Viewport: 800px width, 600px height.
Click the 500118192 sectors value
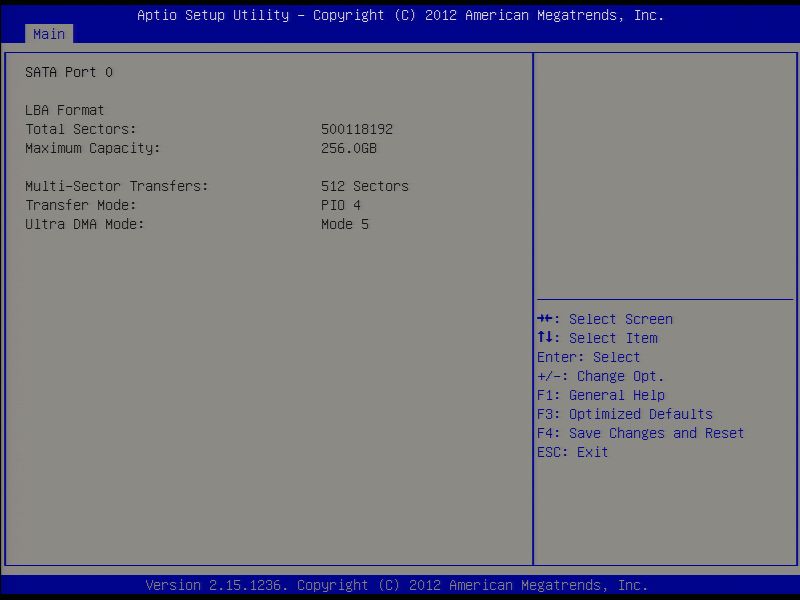click(357, 129)
